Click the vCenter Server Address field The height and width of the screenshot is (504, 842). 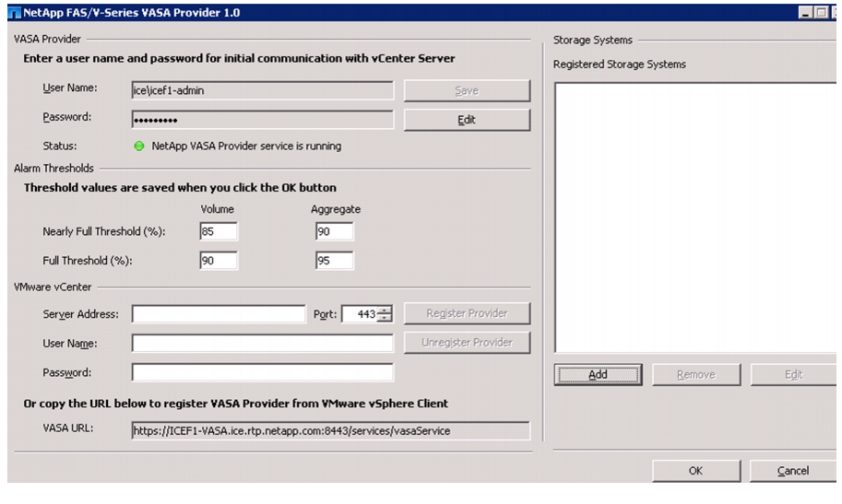point(219,314)
